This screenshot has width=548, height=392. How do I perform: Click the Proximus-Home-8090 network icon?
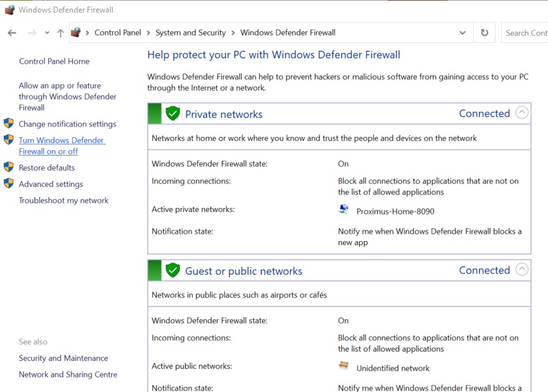[x=344, y=209]
